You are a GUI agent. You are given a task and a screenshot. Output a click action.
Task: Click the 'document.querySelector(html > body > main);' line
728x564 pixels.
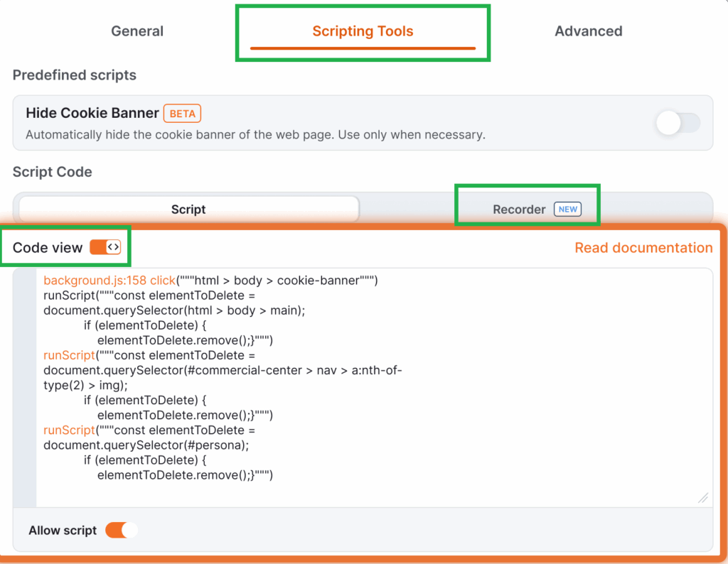point(174,310)
